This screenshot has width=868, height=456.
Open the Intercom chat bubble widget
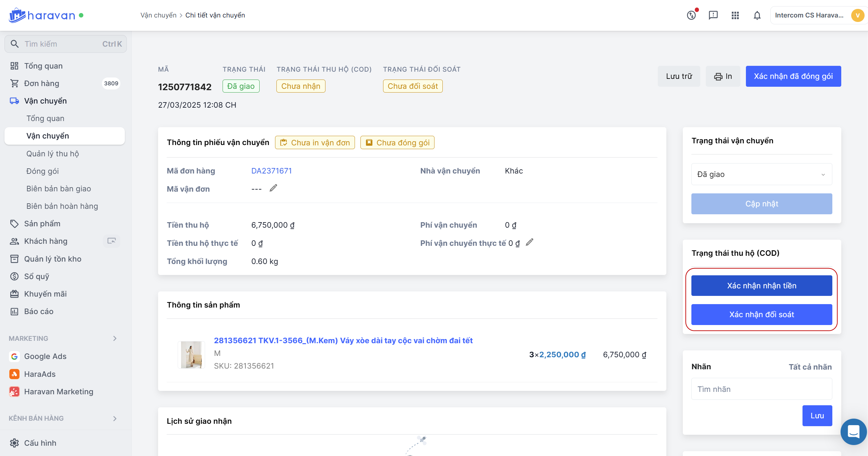pos(853,431)
